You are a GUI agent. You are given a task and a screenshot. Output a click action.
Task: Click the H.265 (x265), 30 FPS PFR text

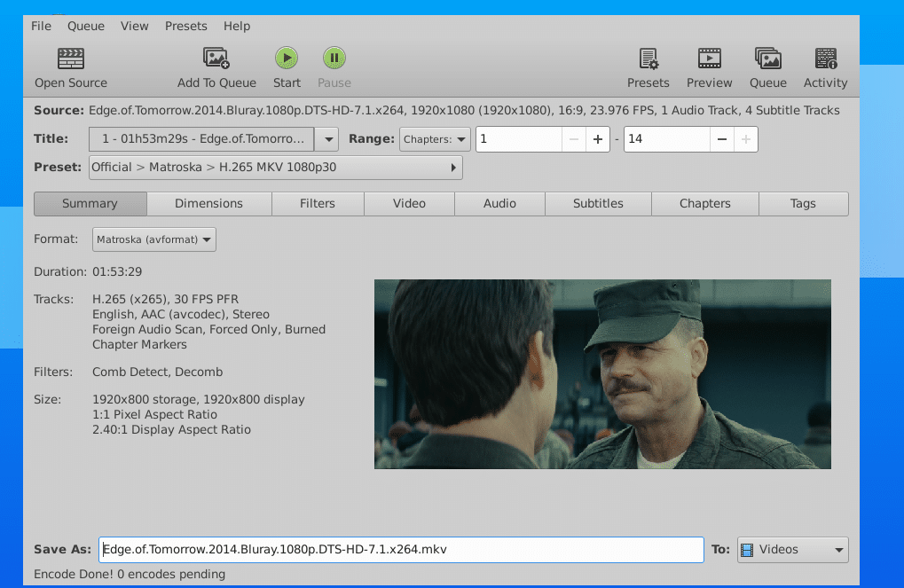(x=166, y=299)
